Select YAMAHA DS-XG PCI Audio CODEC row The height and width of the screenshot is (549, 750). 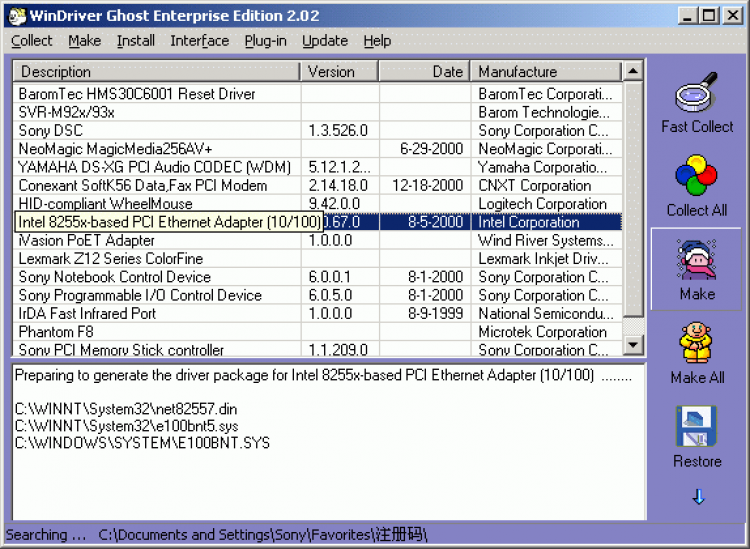pyautogui.click(x=318, y=167)
